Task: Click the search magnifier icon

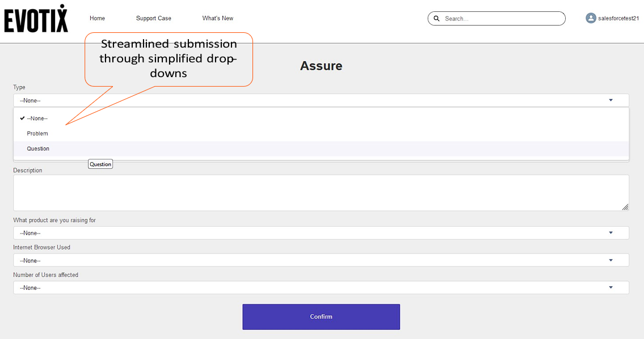Action: 436,18
